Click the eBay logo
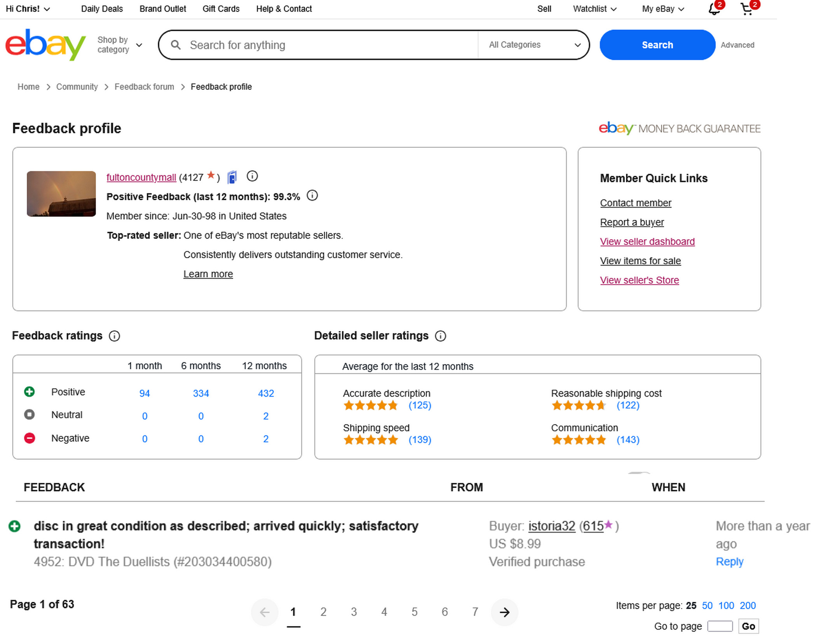 pyautogui.click(x=45, y=45)
